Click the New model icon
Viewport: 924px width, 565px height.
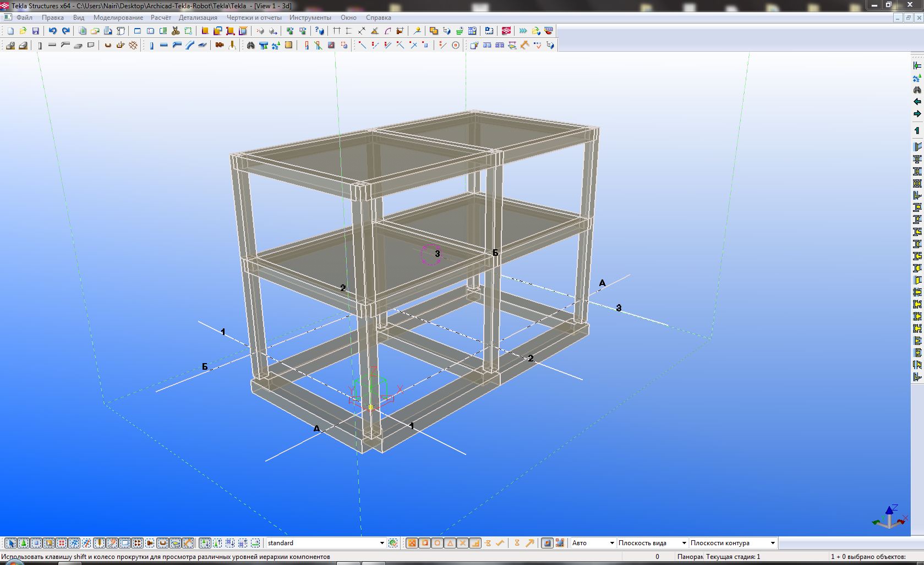point(10,31)
